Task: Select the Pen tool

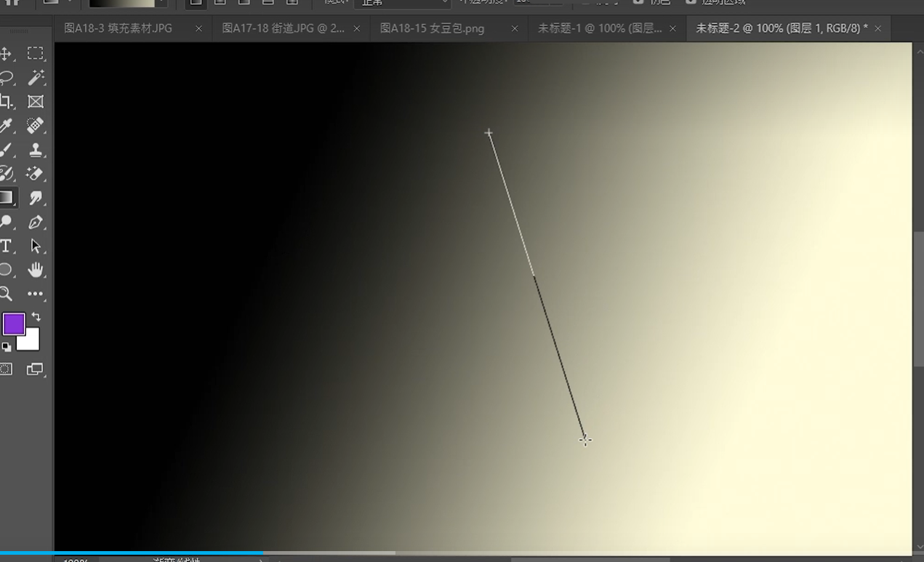Action: [x=35, y=222]
